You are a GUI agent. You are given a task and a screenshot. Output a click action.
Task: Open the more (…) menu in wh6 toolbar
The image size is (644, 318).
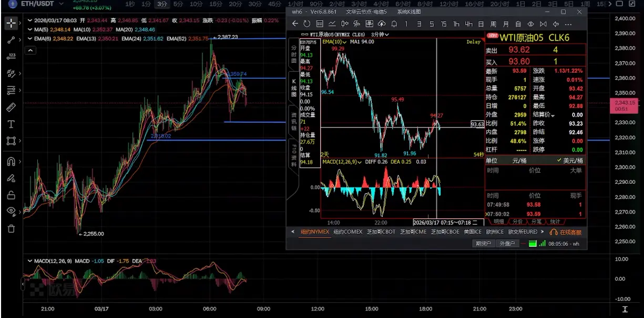569,24
